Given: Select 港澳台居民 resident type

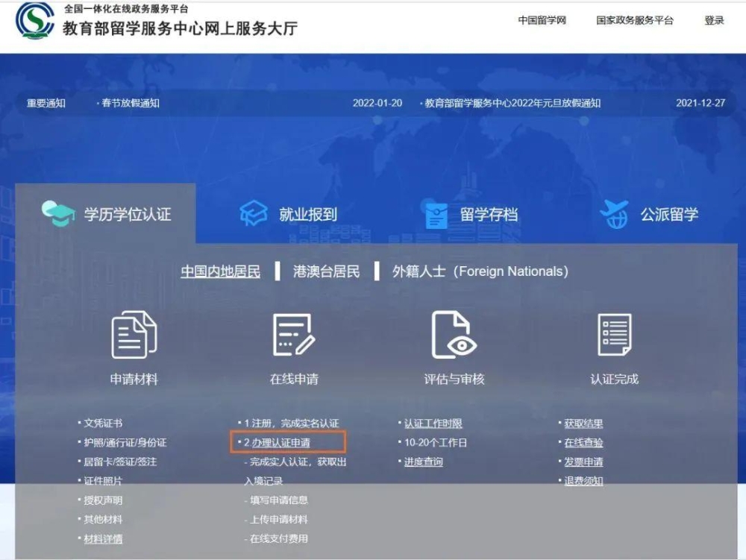Looking at the screenshot, I should (327, 271).
